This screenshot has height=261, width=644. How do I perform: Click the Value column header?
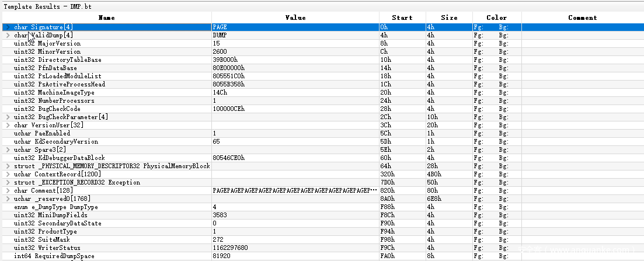click(x=295, y=18)
